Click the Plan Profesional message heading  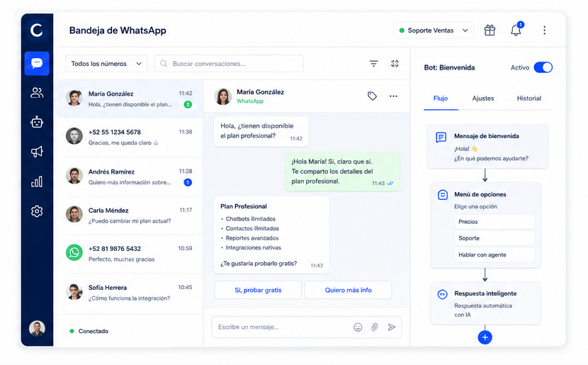[x=244, y=206]
